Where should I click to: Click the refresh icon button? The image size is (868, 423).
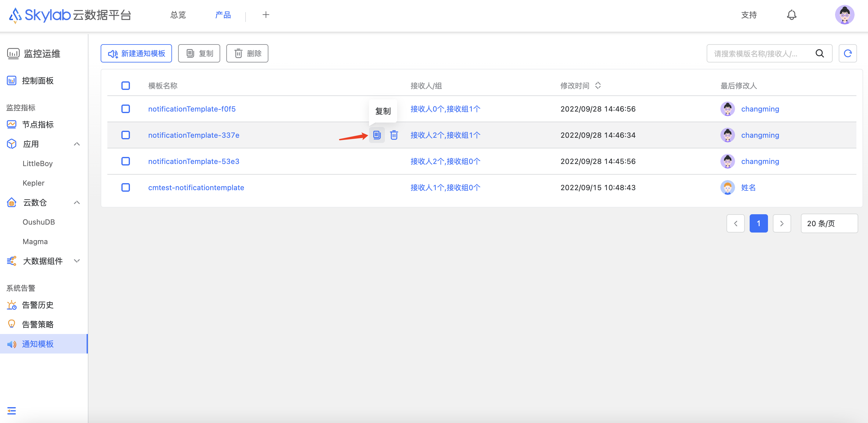pyautogui.click(x=848, y=53)
